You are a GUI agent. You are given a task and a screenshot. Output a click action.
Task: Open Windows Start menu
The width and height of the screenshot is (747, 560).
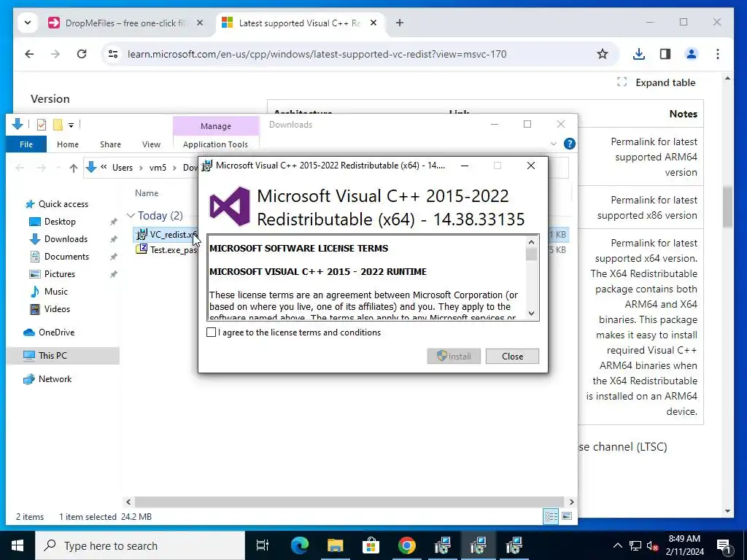pos(18,545)
